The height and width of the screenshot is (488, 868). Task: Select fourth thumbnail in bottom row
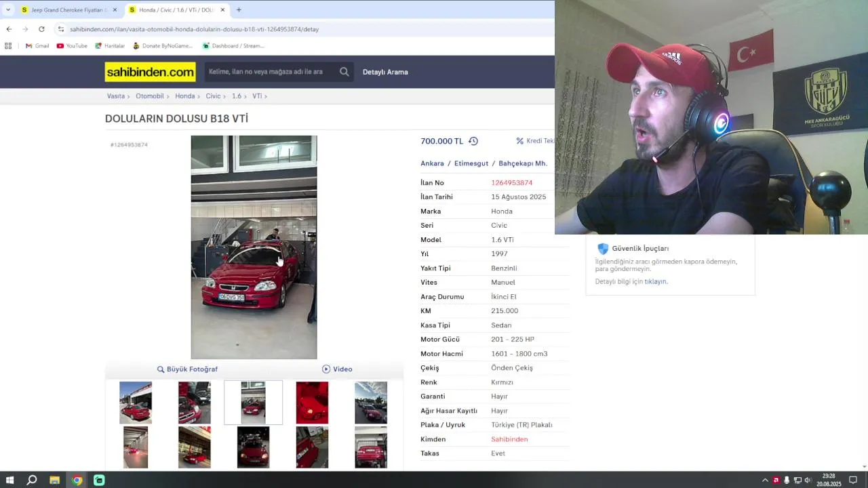tap(312, 447)
